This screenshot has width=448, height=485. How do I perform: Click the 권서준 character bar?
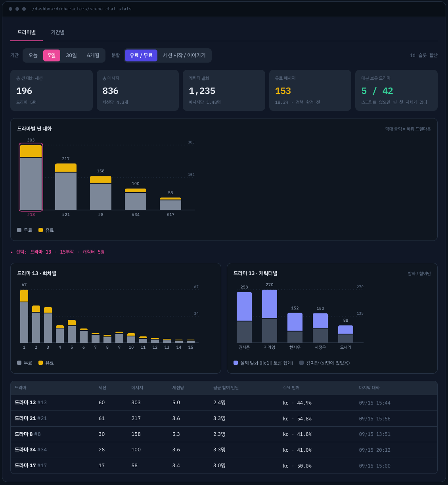pos(244,317)
